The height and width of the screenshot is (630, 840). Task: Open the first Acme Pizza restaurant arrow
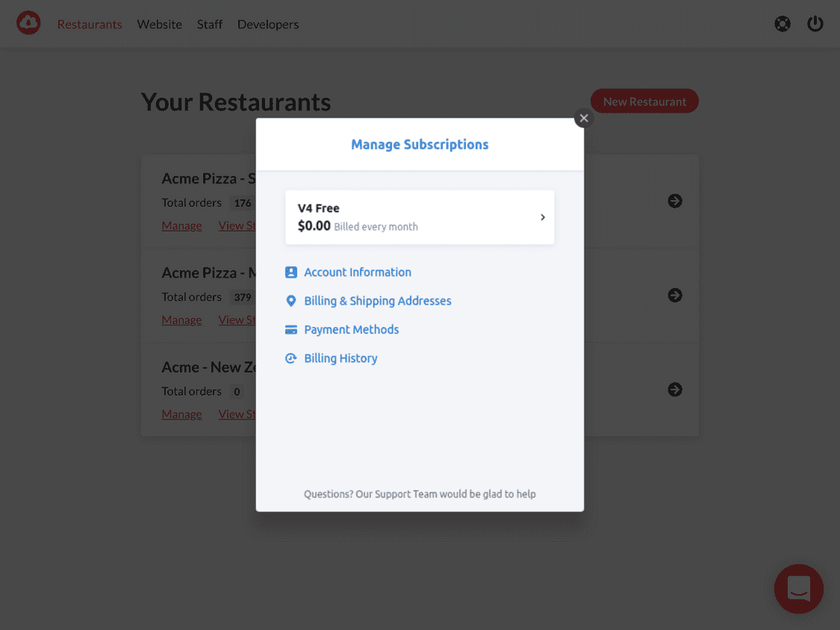pos(675,201)
